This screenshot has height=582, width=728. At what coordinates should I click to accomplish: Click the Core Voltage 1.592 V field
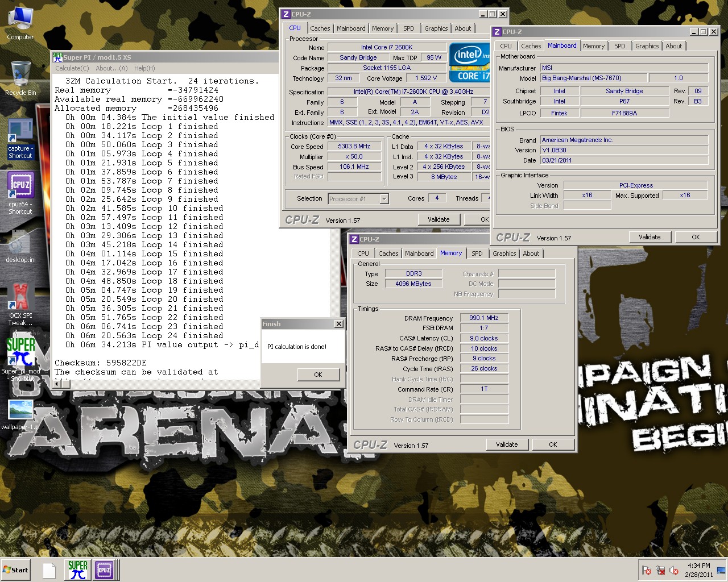pos(426,78)
